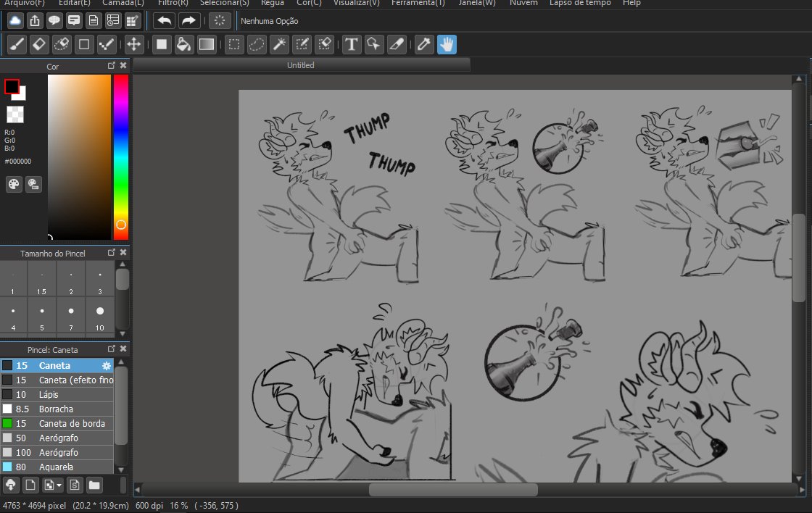Pick a color in saturation square
The width and height of the screenshot is (812, 513).
(x=79, y=157)
